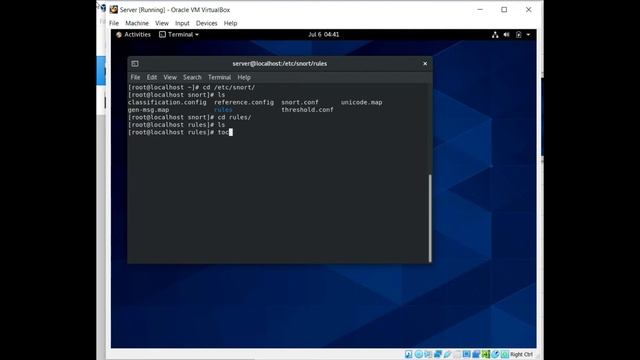Click the terminal vertical scrollbar
The width and height of the screenshot is (640, 360).
(430, 218)
